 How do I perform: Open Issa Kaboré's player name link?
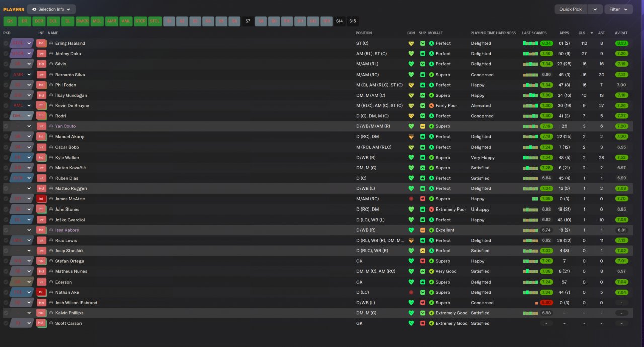point(67,230)
